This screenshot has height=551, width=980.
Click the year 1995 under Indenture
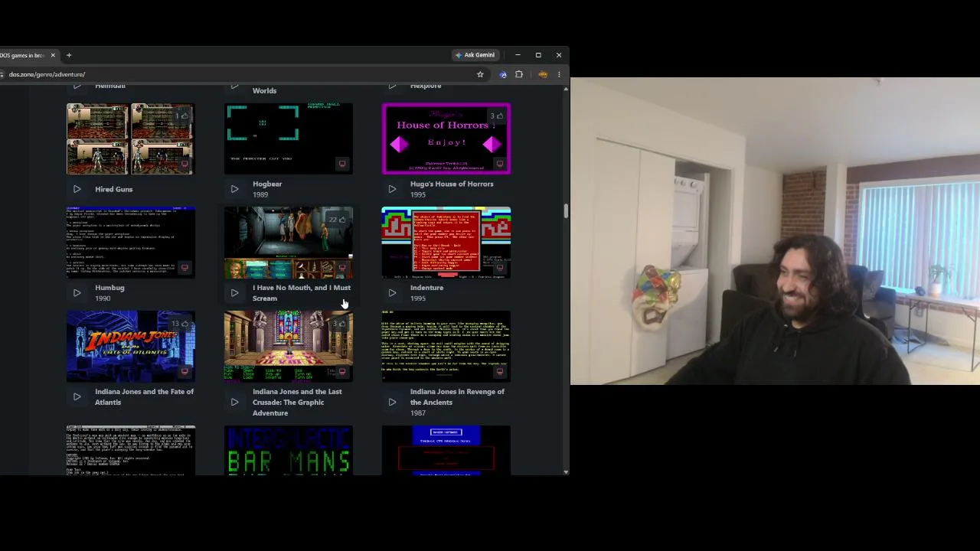(x=418, y=298)
